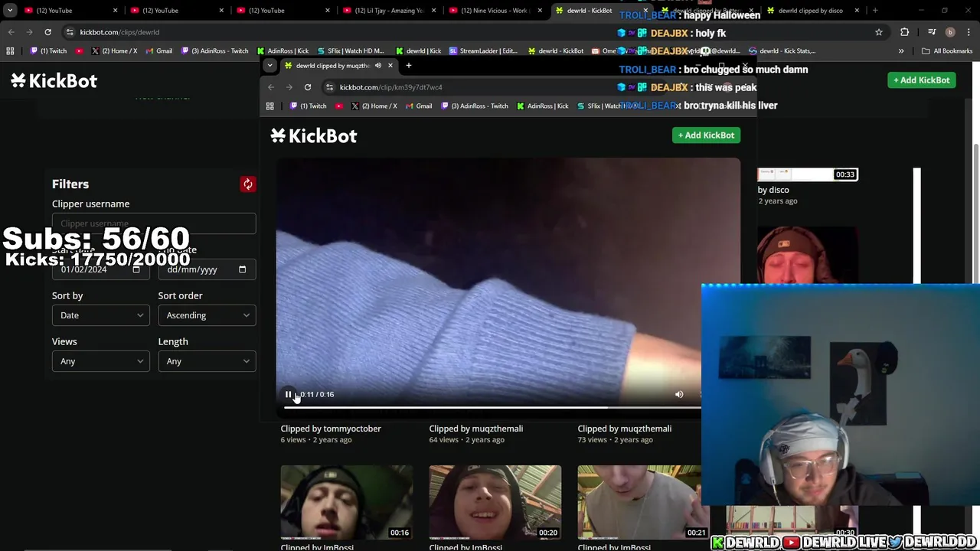Open the 'StreamLadder | Edit' bookmark

[484, 51]
